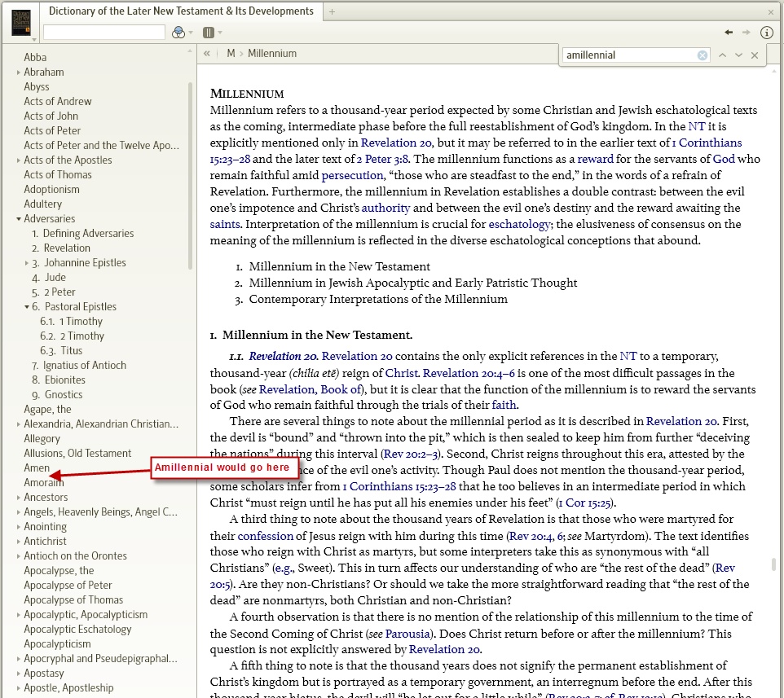Follow the confession link
Viewport: 784px width, 698px height.
click(265, 536)
